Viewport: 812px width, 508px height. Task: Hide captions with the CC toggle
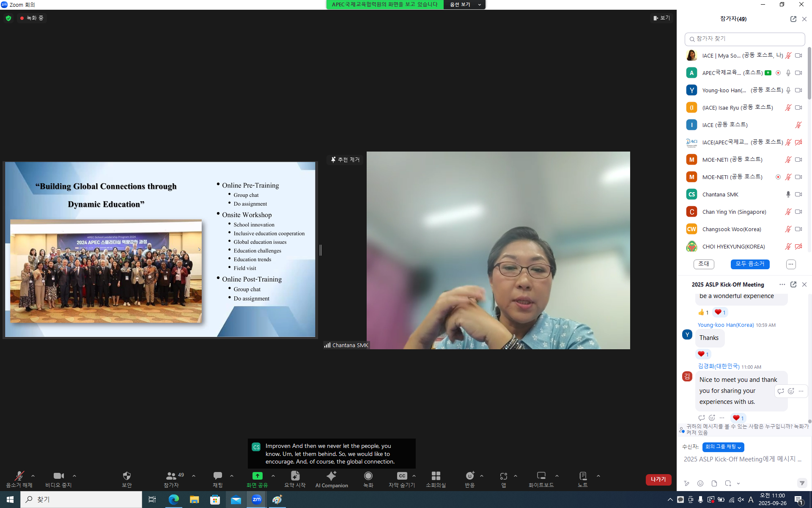coord(402,476)
